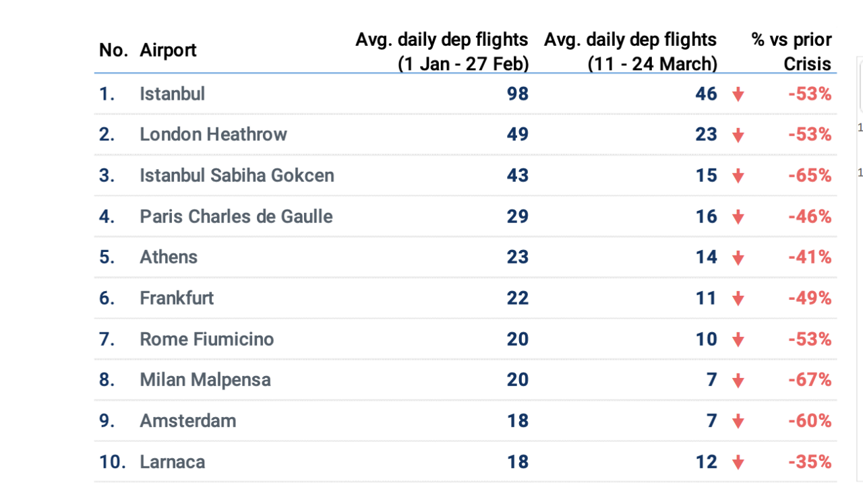Click the down arrow in the Larnaca row
Viewport: 863px width, 504px height.
click(738, 462)
